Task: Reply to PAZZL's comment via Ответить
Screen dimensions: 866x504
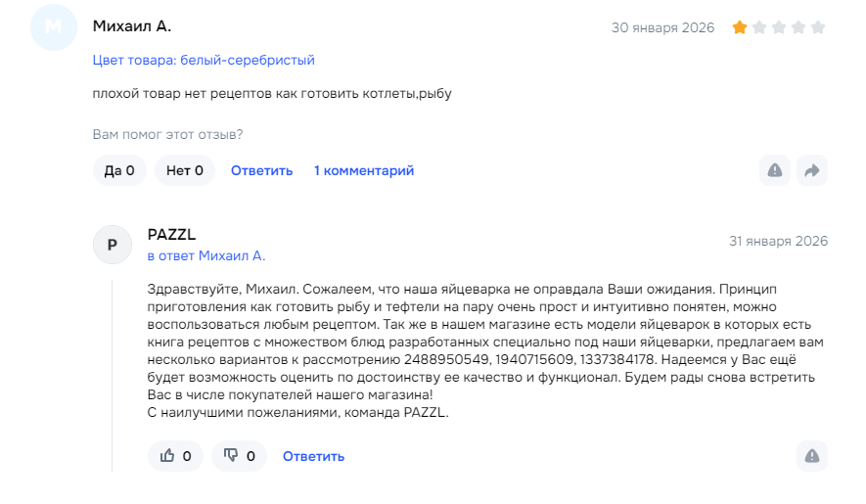Action: click(x=314, y=456)
